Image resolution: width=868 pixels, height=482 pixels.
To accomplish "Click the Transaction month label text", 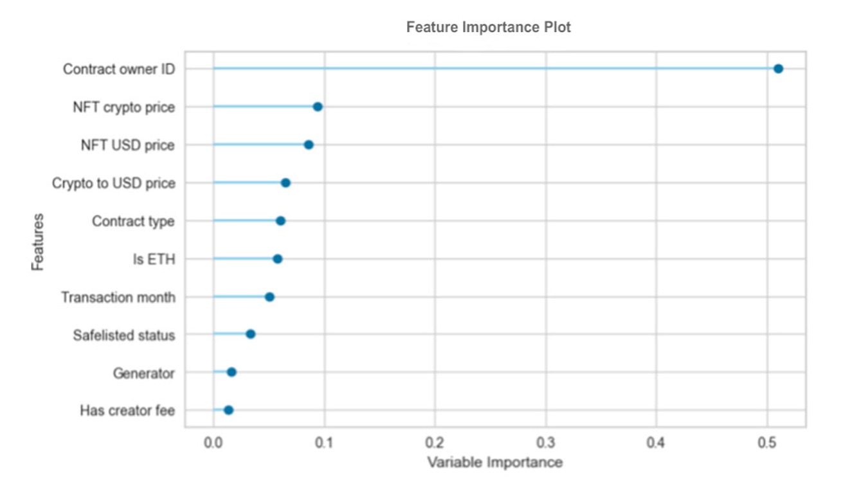I will [118, 298].
